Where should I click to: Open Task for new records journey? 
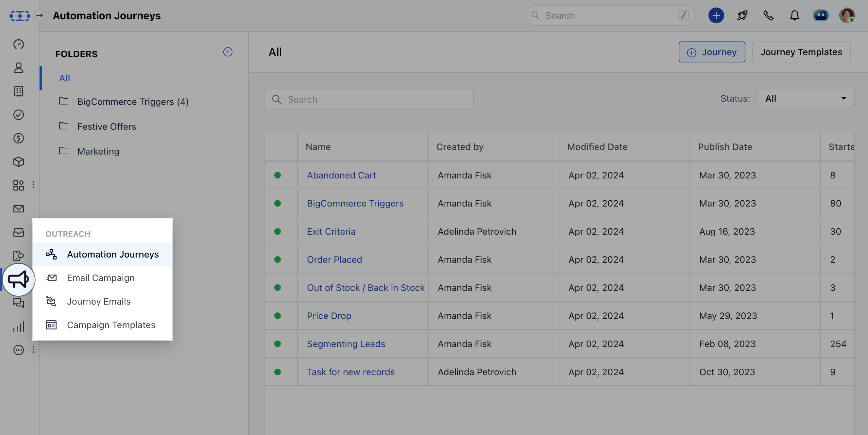(x=350, y=372)
